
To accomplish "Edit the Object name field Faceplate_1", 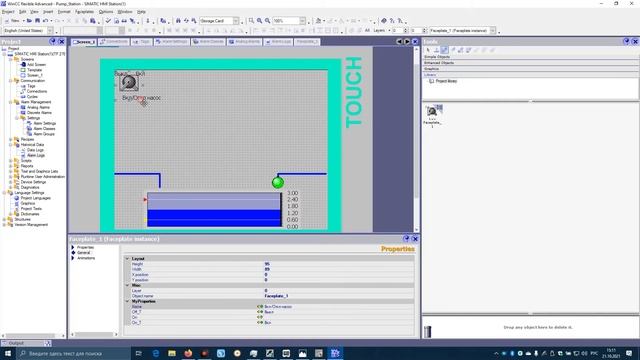I will point(338,296).
